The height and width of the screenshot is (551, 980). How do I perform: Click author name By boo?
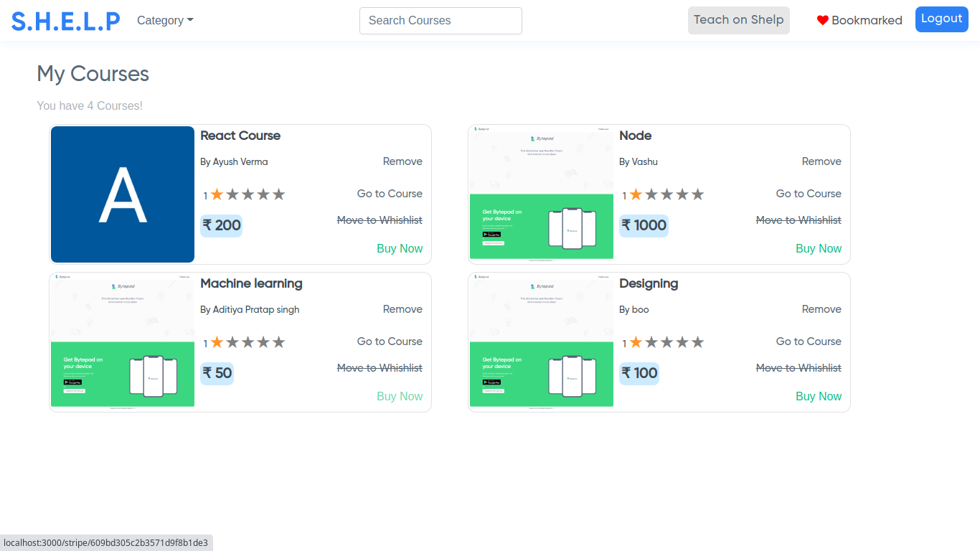pyautogui.click(x=634, y=309)
